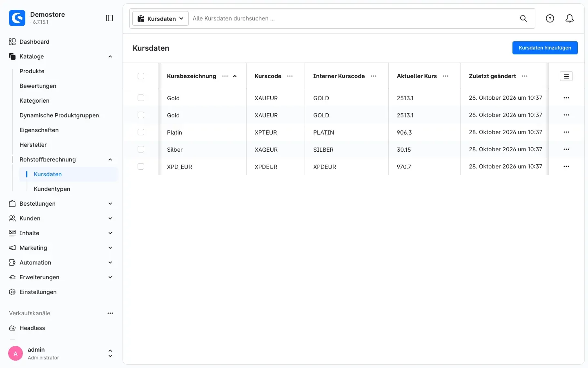Open Kundentypen in the sidebar
Viewport: 588px width, 368px height.
[52, 189]
